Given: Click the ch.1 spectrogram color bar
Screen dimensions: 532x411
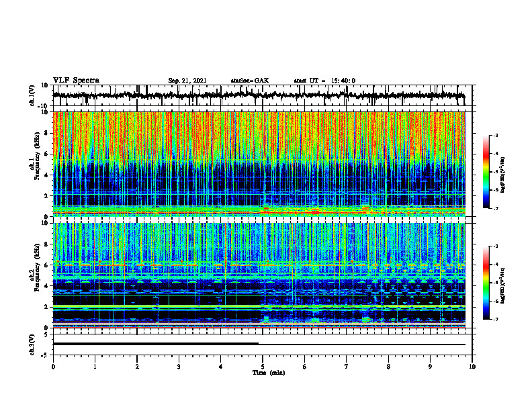Looking at the screenshot, I should tap(486, 172).
